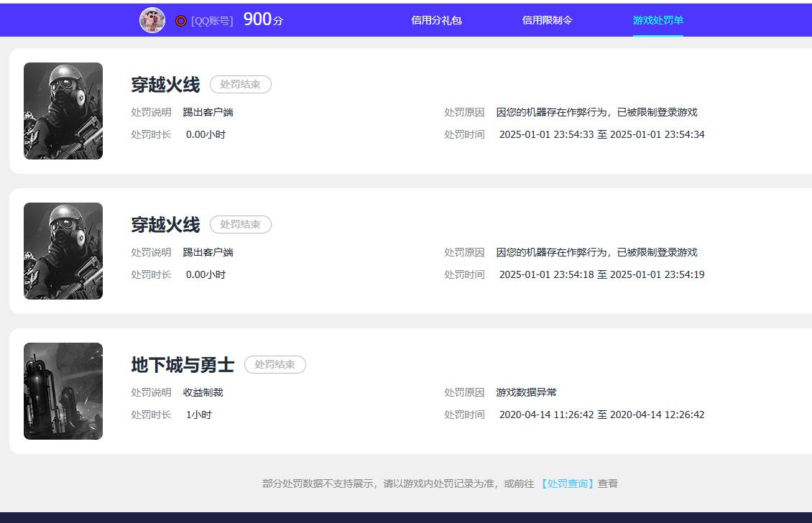Viewport: 812px width, 523px height.
Task: Open the user avatar in the top bar
Action: (152, 19)
